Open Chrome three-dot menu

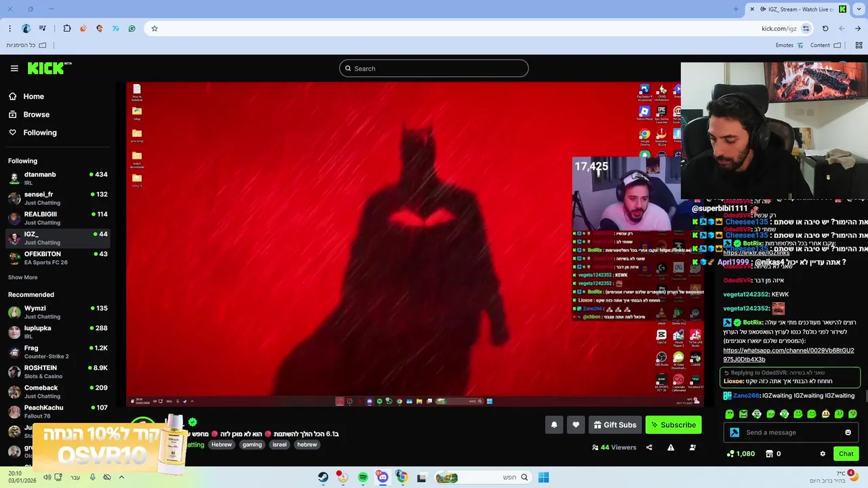pos(9,28)
